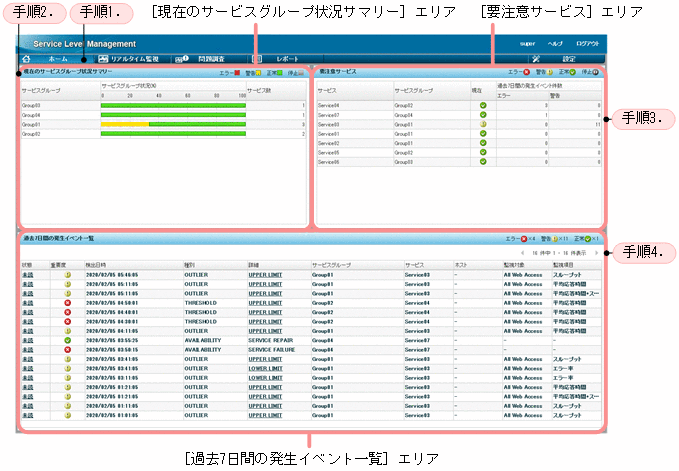Click the エラー ×4 icon in event list header

[524, 239]
